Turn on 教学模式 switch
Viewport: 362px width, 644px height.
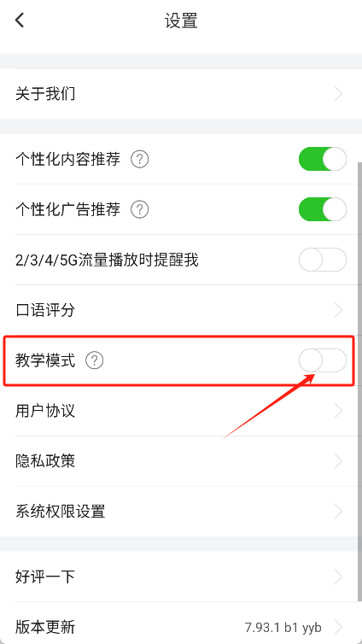323,360
